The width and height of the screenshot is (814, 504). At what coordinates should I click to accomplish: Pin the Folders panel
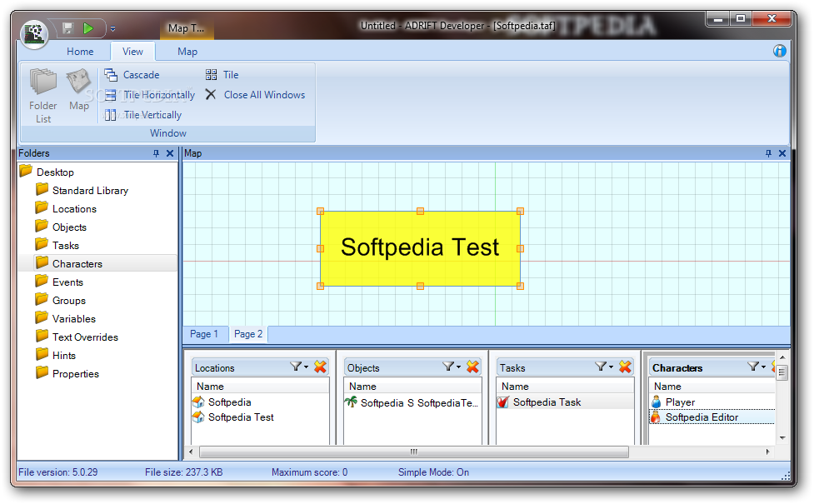tap(157, 153)
